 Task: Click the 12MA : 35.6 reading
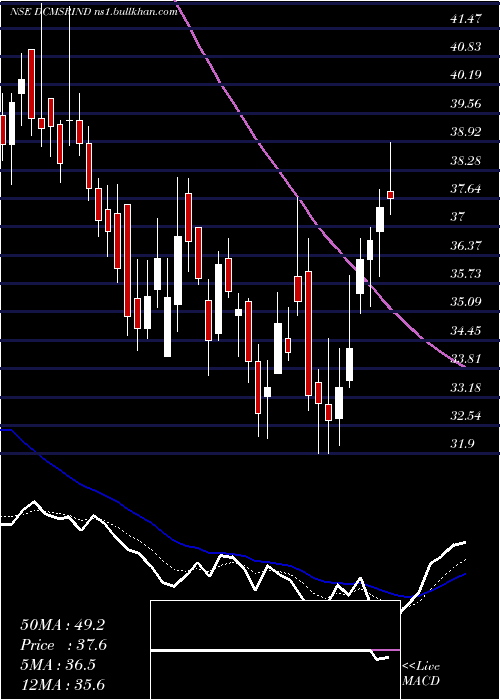tap(62, 684)
